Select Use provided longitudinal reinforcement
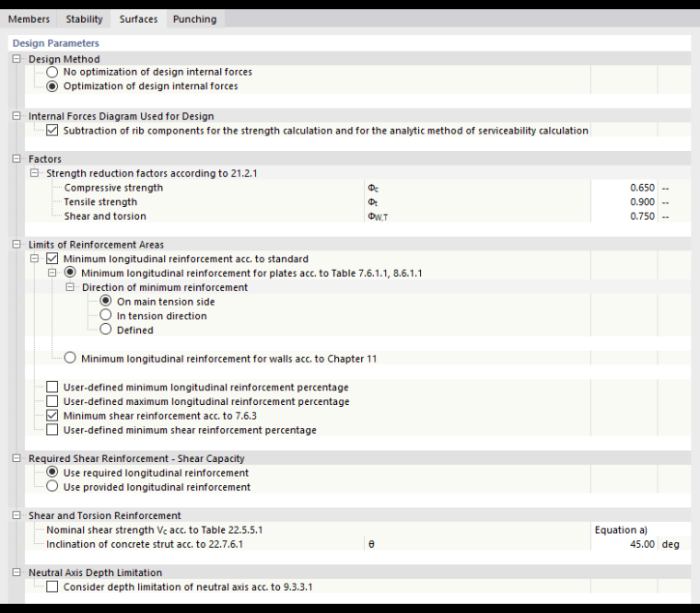This screenshot has height=613, width=700. 52,486
